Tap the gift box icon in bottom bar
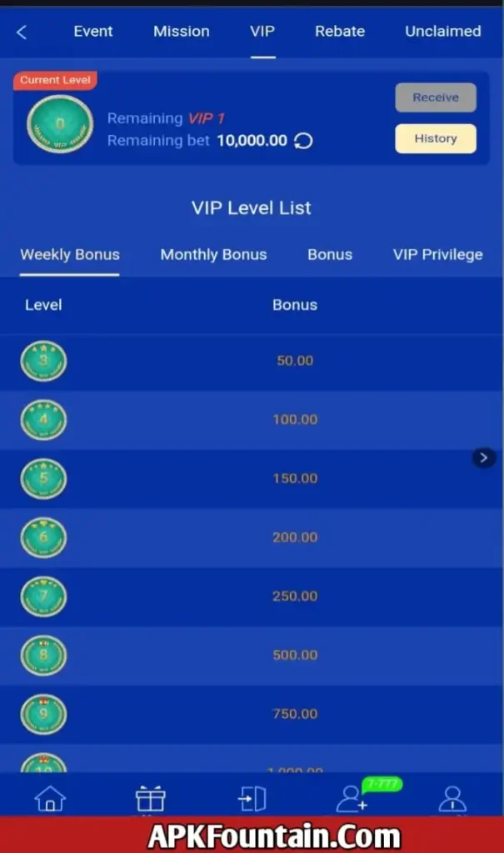This screenshot has height=853, width=504. click(x=151, y=799)
